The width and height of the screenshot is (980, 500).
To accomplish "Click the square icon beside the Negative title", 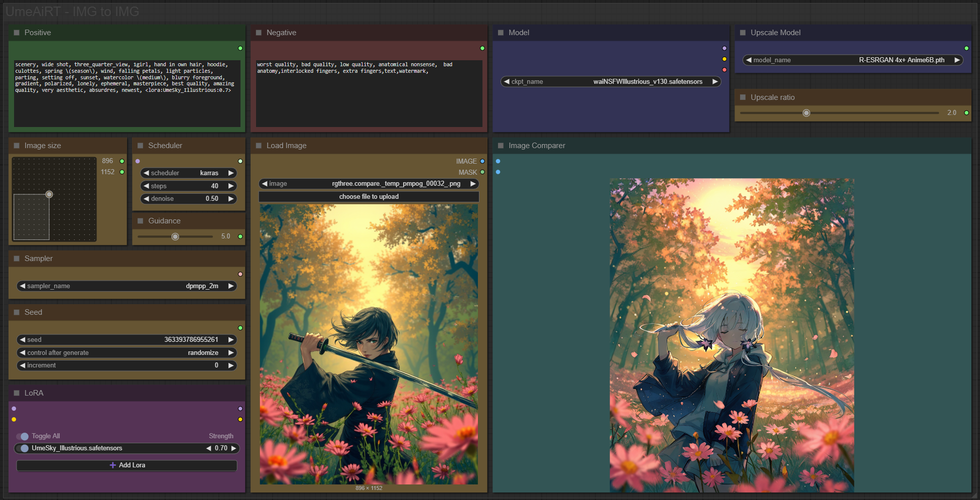I will [259, 33].
